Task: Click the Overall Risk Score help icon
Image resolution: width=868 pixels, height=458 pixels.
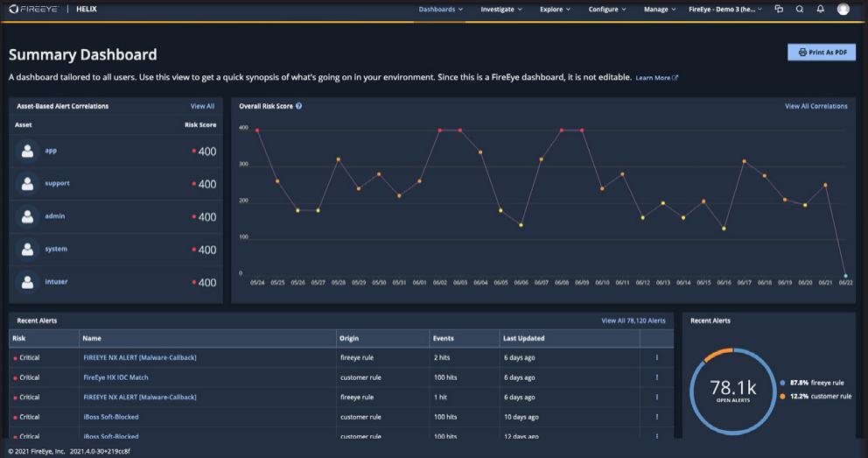Action: click(x=299, y=106)
